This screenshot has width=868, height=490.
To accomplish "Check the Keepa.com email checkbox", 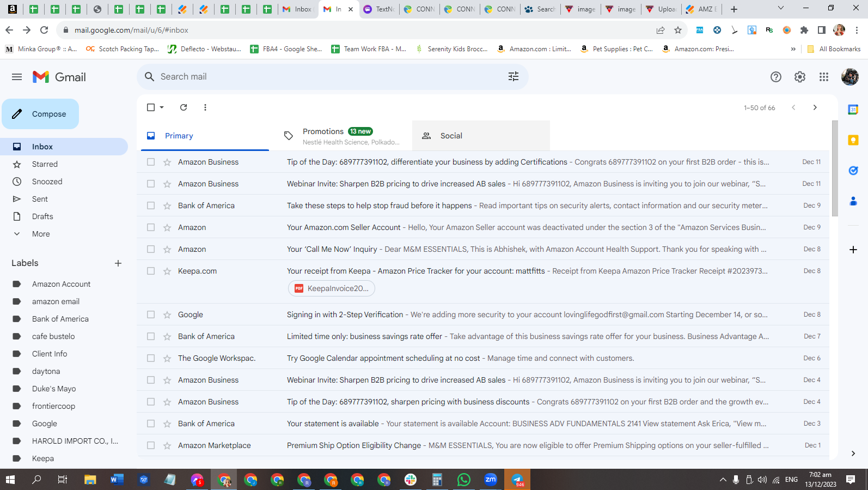I will [x=151, y=271].
